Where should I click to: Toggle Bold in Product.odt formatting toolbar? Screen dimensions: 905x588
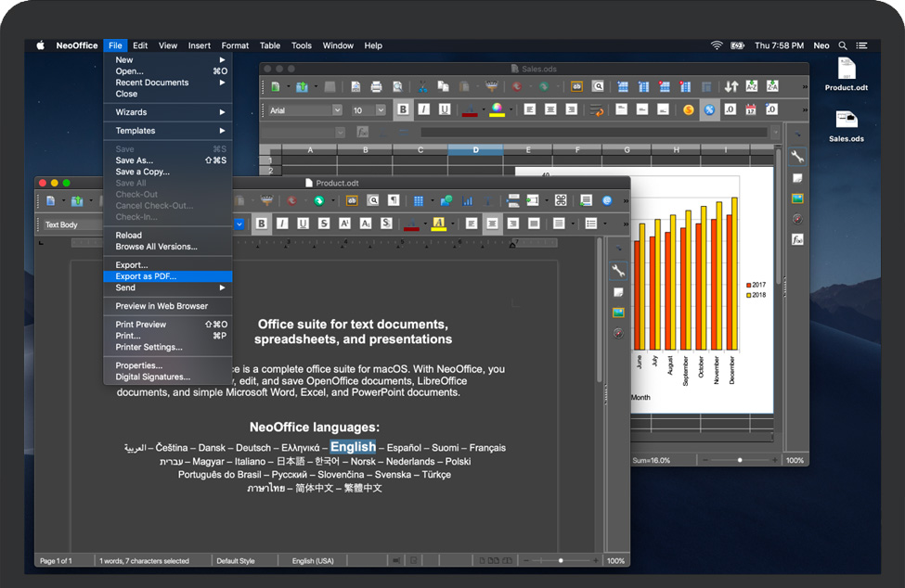click(x=262, y=224)
